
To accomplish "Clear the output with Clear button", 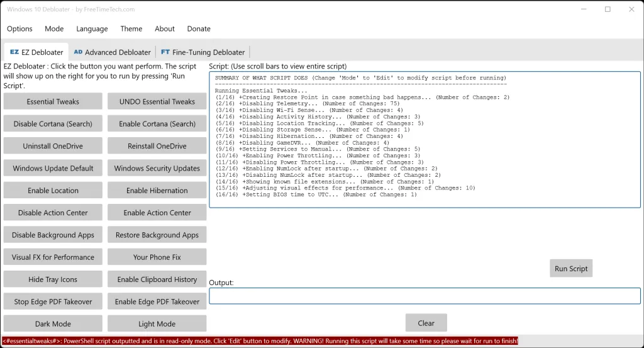I will (x=426, y=323).
